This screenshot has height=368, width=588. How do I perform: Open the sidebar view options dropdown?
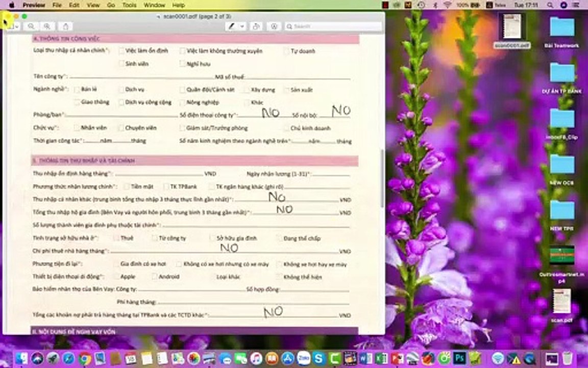point(13,26)
